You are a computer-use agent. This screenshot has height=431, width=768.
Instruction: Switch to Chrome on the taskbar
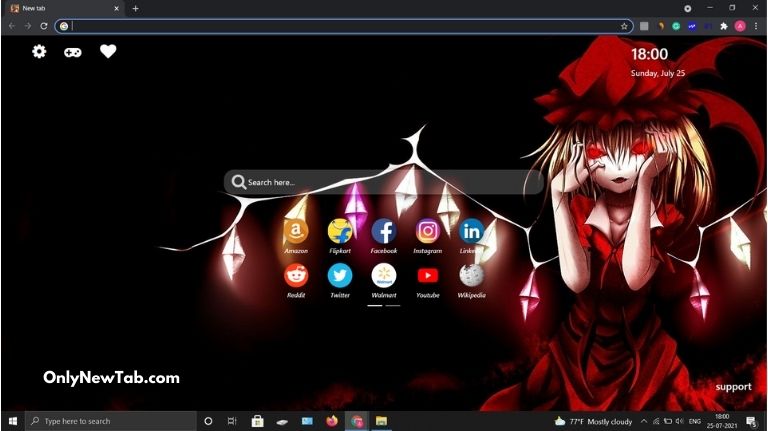click(357, 421)
